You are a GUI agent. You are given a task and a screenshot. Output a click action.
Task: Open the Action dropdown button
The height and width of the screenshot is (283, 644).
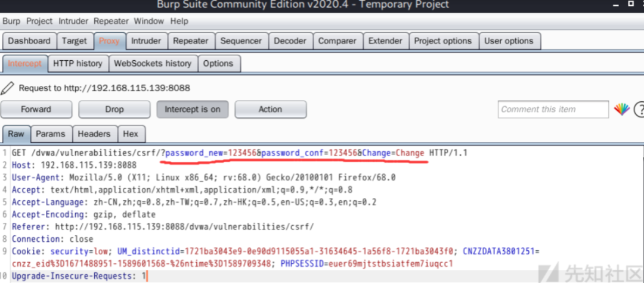pyautogui.click(x=270, y=110)
